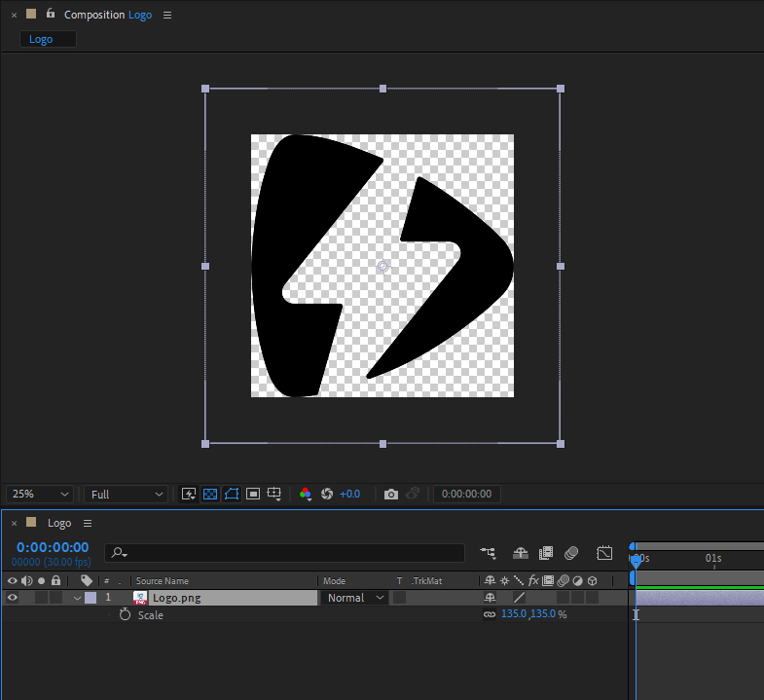
Task: Click the current time indicator playhead
Action: point(636,562)
